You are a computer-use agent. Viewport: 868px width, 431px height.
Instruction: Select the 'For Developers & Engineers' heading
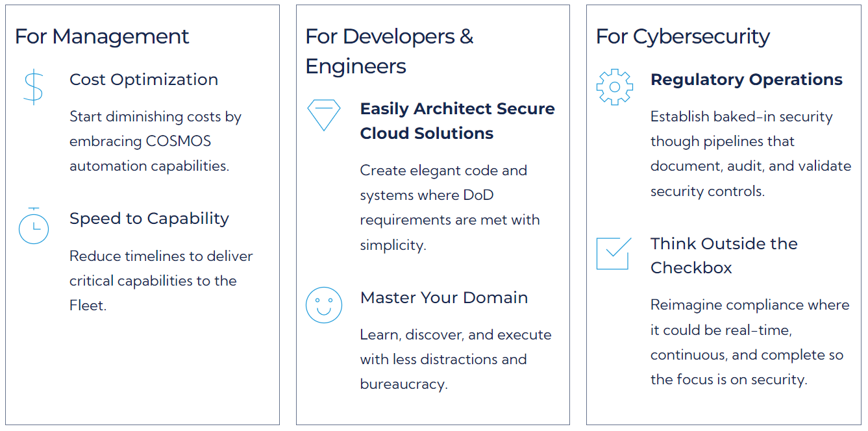point(390,51)
